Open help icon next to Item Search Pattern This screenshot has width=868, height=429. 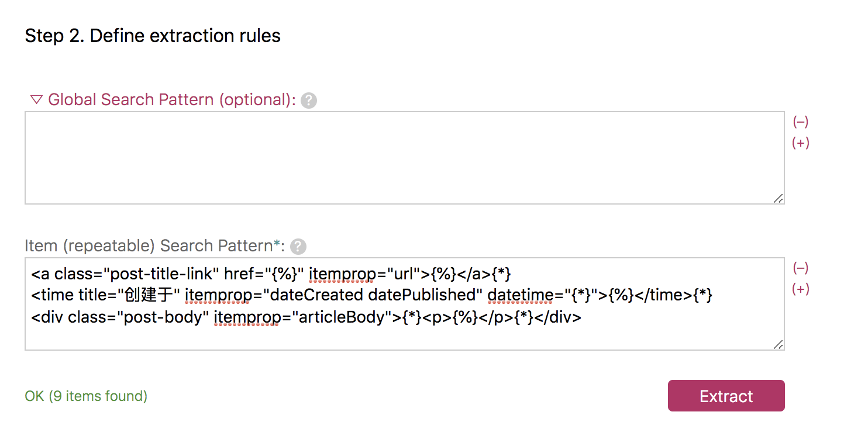(298, 247)
